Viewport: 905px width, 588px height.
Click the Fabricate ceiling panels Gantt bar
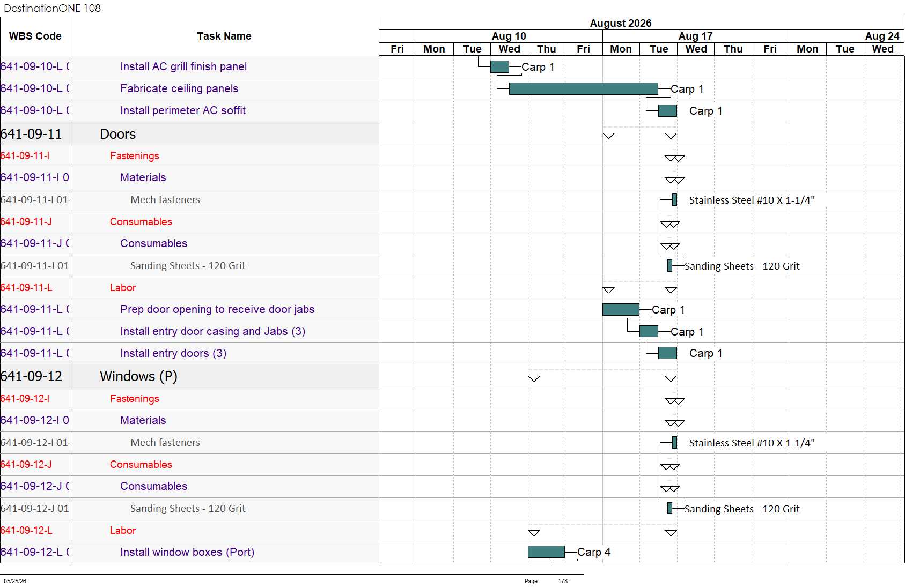(583, 88)
